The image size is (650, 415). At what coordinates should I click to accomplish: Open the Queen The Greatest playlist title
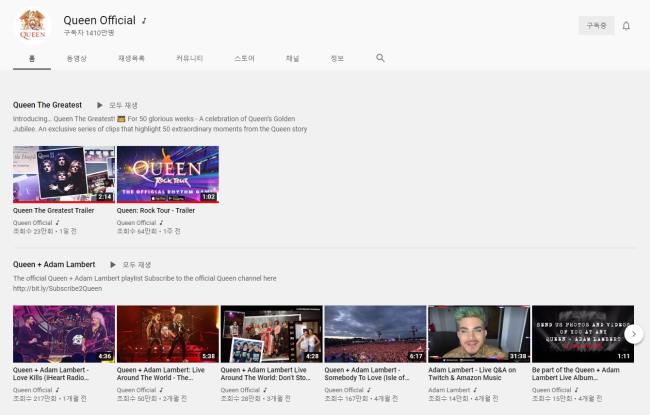click(47, 105)
